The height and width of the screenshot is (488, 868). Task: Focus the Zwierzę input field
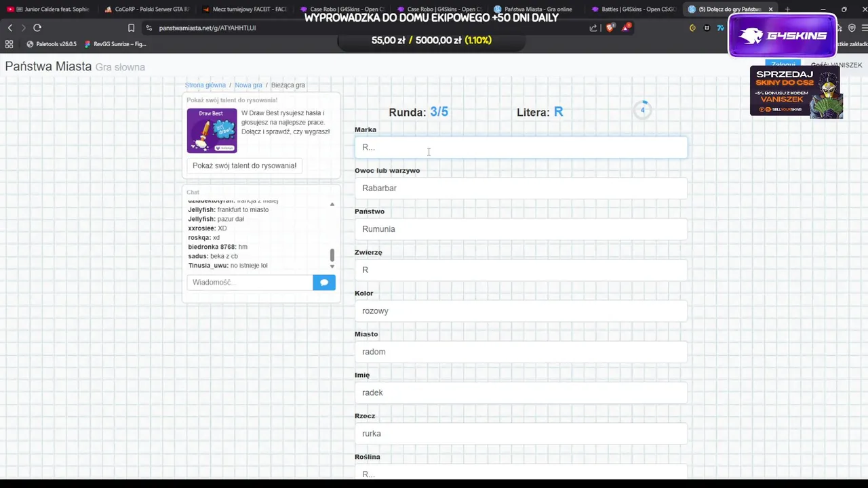click(521, 270)
